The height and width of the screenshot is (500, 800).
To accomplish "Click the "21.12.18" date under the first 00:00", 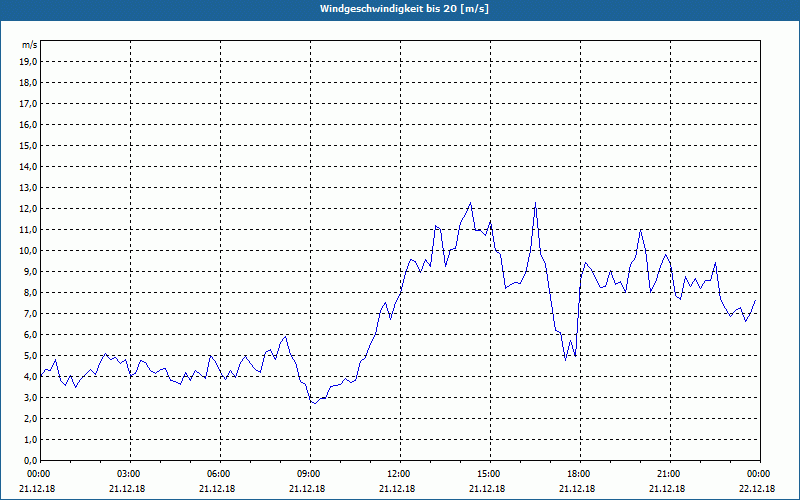I will point(37,489).
